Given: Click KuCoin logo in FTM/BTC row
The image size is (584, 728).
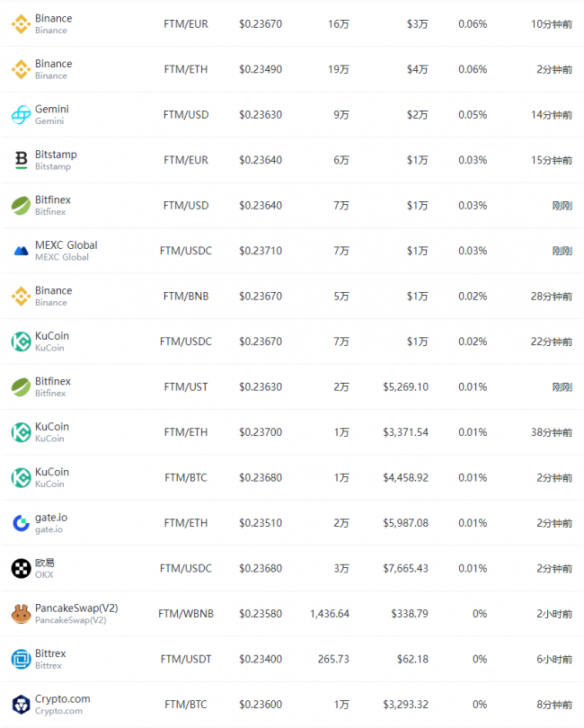Looking at the screenshot, I should (21, 478).
